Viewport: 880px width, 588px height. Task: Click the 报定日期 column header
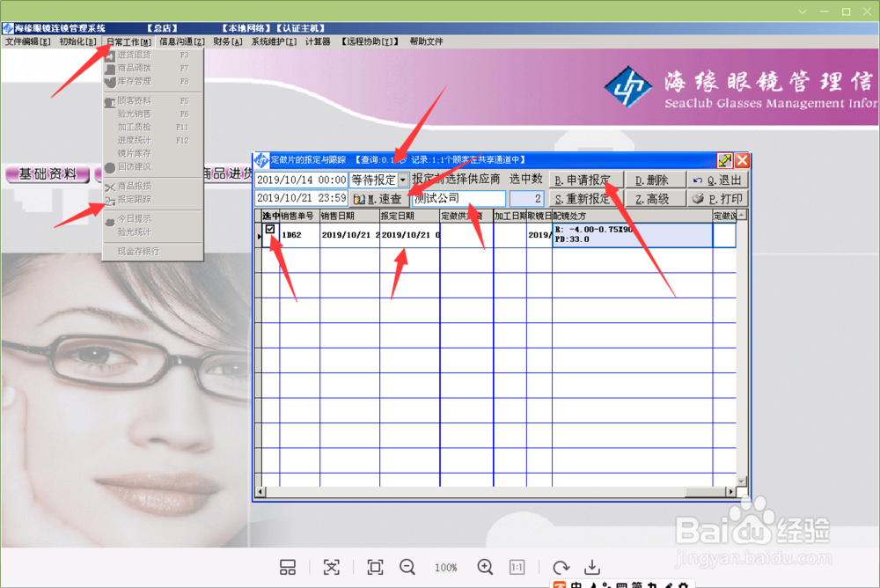409,216
